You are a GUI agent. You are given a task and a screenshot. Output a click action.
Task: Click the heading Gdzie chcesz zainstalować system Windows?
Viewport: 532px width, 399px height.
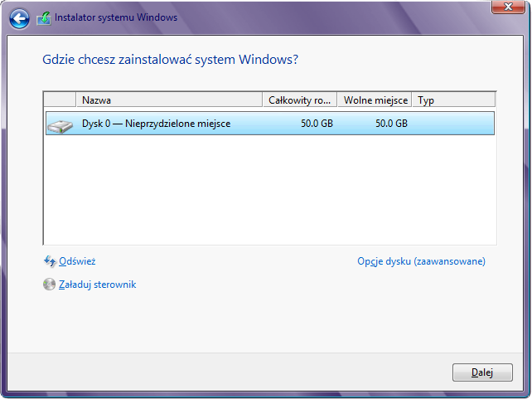[x=170, y=60]
